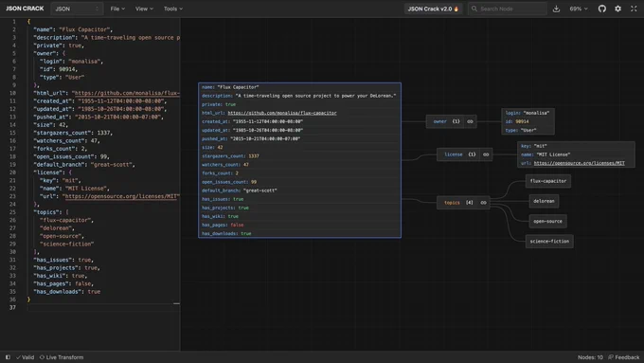Open opensource.org MIT link in license node
The width and height of the screenshot is (644, 363).
[579, 163]
